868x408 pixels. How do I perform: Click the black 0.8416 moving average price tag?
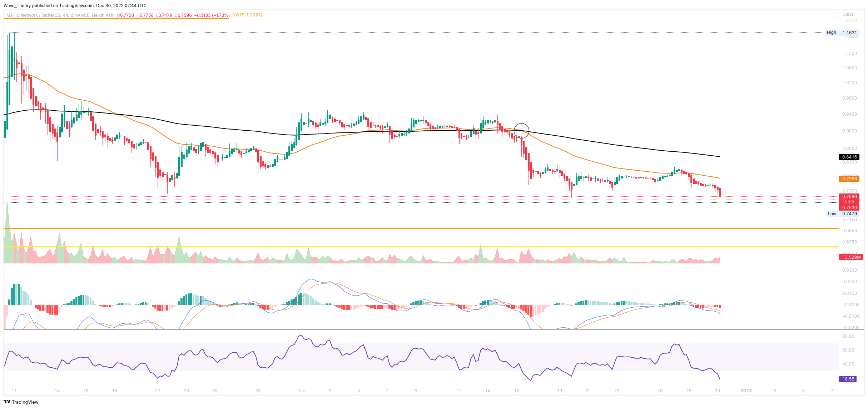(849, 157)
